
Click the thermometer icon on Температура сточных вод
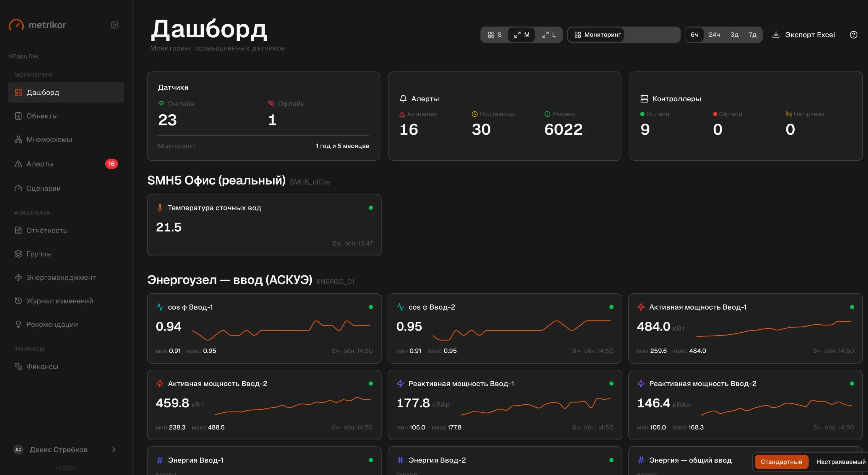160,208
